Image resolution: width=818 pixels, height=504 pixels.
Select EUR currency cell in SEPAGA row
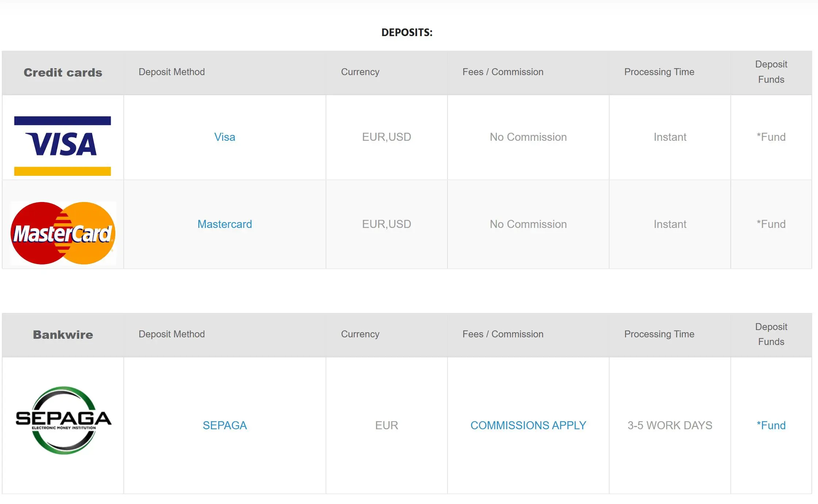(x=387, y=426)
